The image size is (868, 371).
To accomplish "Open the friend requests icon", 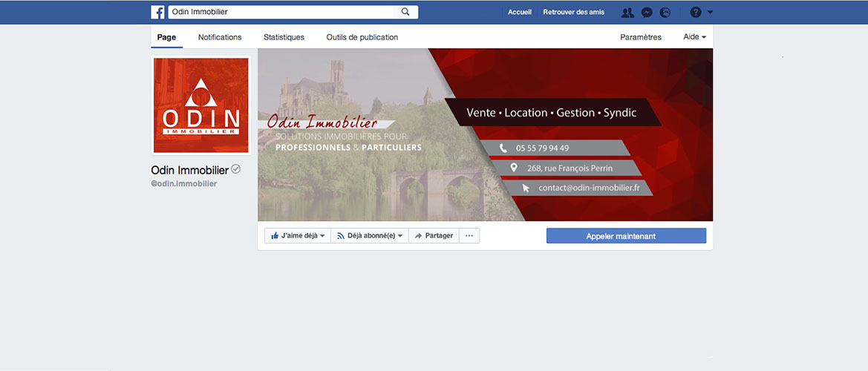I will 627,12.
